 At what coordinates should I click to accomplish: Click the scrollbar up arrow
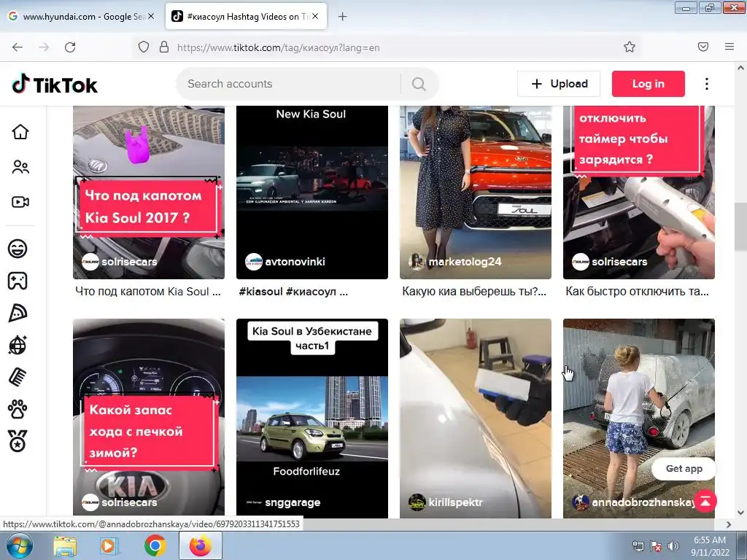click(x=740, y=68)
